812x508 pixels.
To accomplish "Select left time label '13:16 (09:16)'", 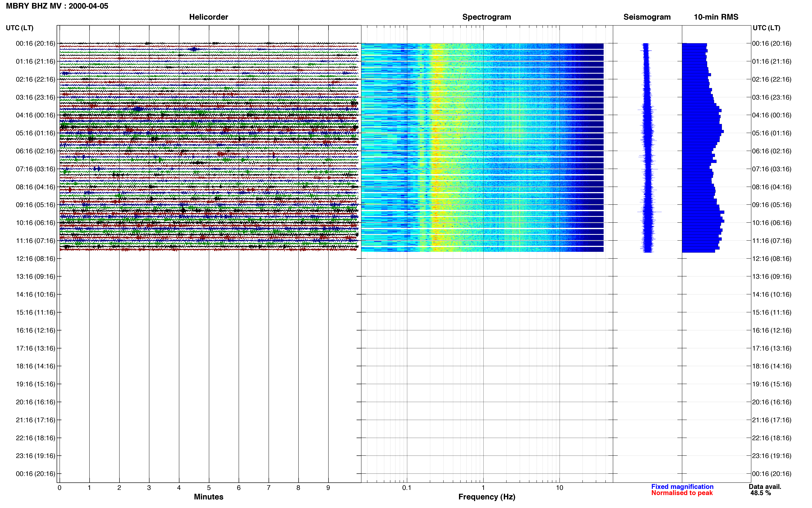I will point(36,277).
